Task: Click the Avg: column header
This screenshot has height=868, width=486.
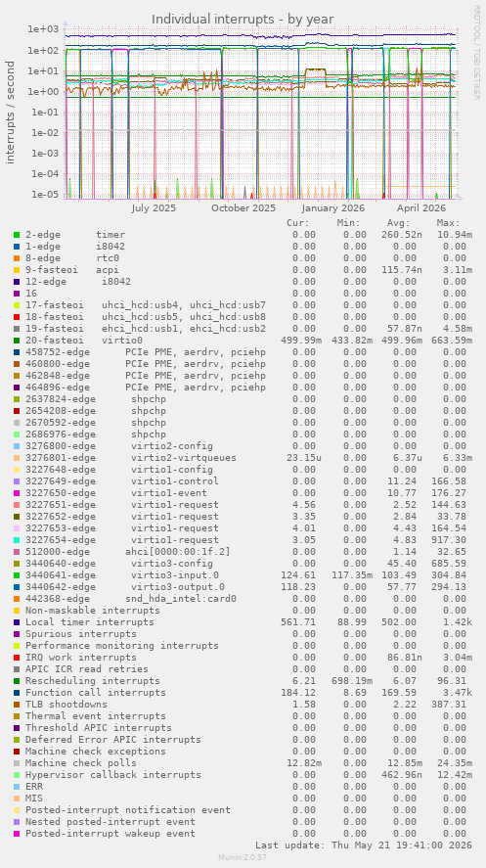Action: pos(399,223)
